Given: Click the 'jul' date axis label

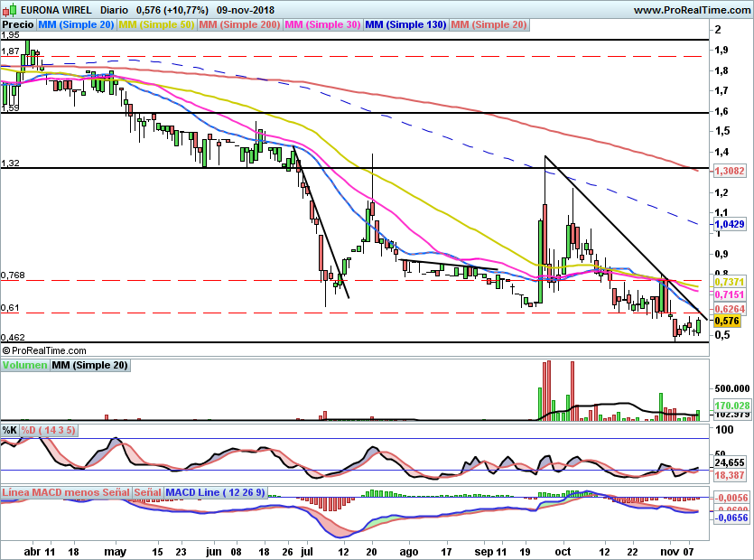Looking at the screenshot, I should pos(306,551).
